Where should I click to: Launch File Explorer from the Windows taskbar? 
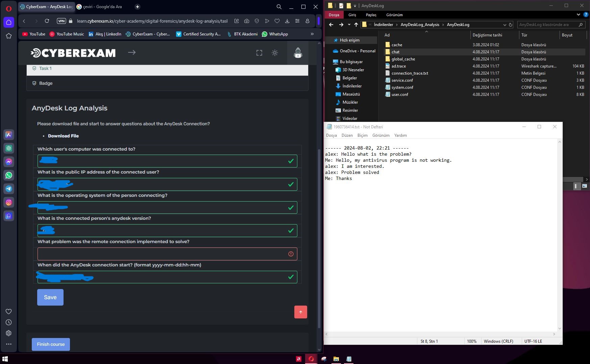point(336,359)
